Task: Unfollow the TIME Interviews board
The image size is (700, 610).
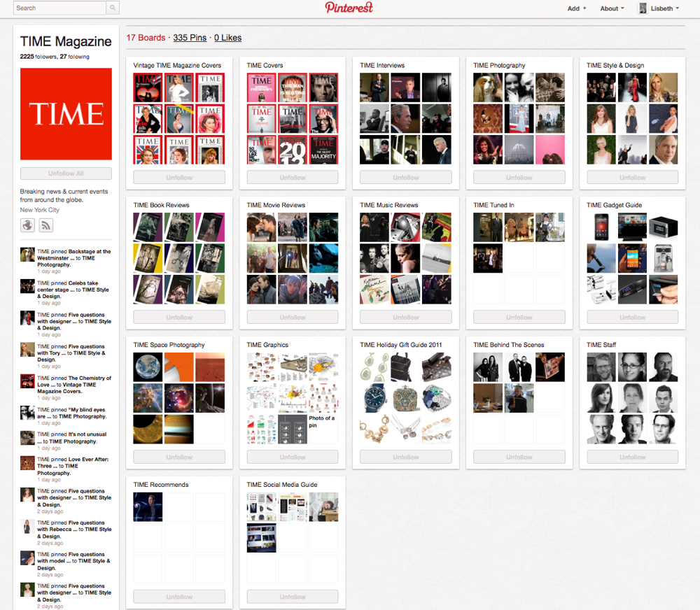Action: point(406,178)
